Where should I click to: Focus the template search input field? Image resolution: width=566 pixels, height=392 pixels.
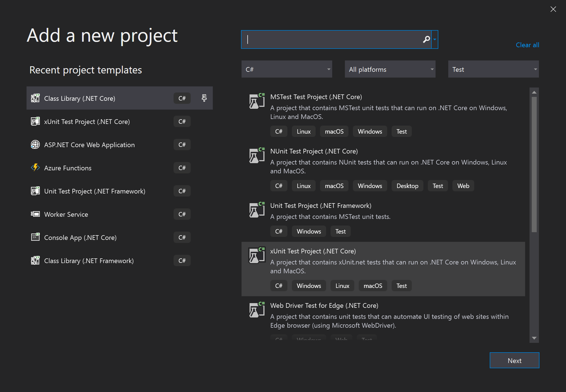332,39
